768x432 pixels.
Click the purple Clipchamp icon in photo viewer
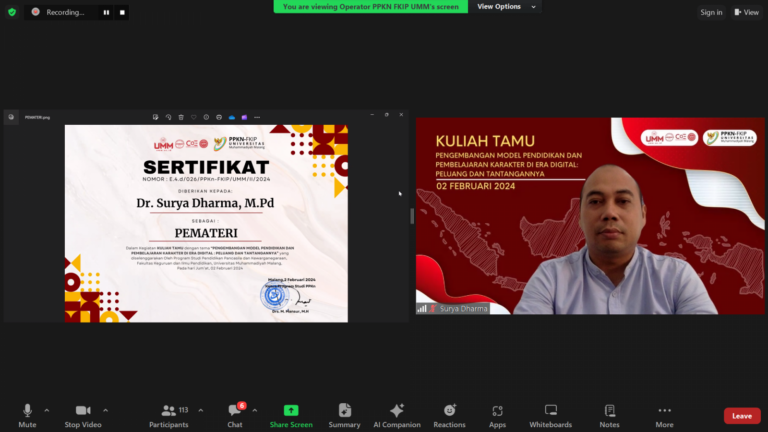244,117
